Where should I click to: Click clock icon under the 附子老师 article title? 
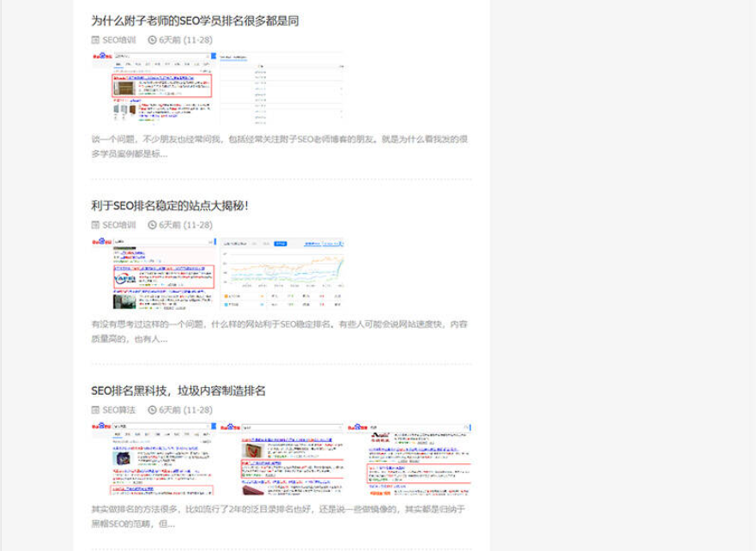click(x=153, y=39)
